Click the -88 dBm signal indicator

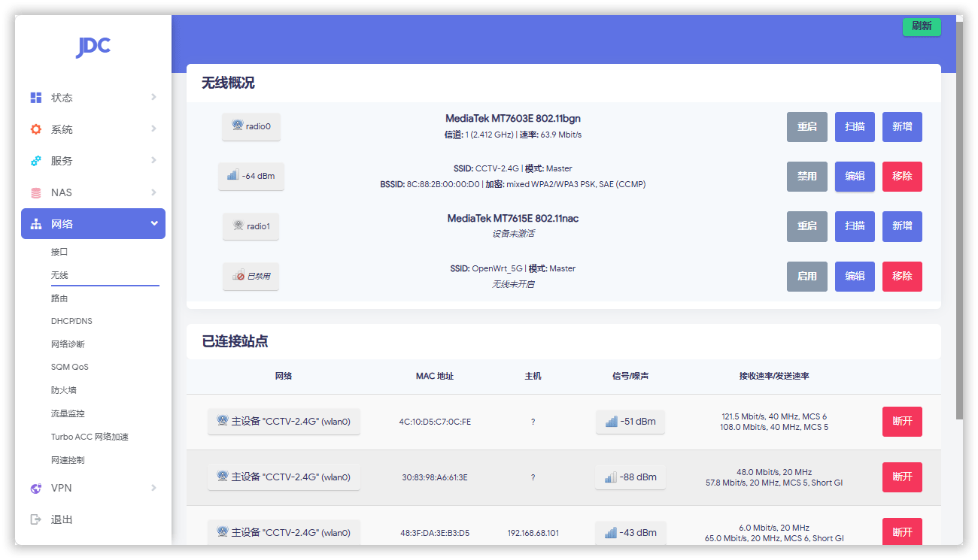click(x=630, y=477)
